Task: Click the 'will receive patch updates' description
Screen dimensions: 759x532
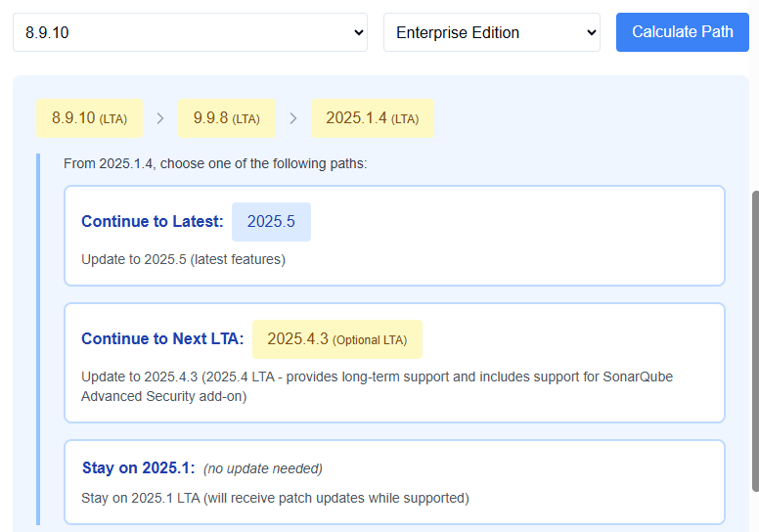Action: (x=275, y=498)
